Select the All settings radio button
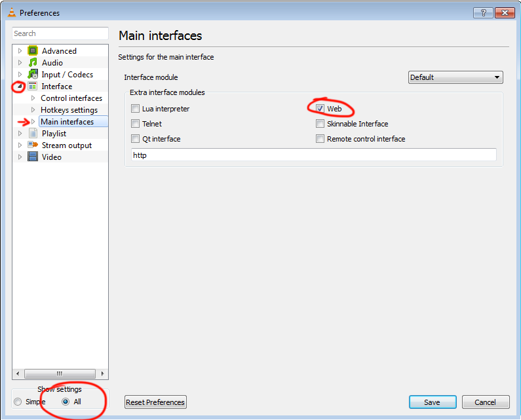 coord(66,402)
